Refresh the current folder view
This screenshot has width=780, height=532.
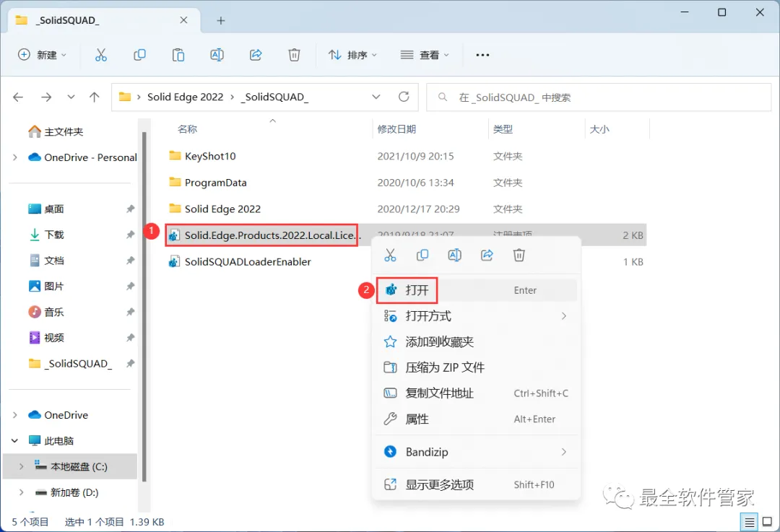(x=404, y=97)
